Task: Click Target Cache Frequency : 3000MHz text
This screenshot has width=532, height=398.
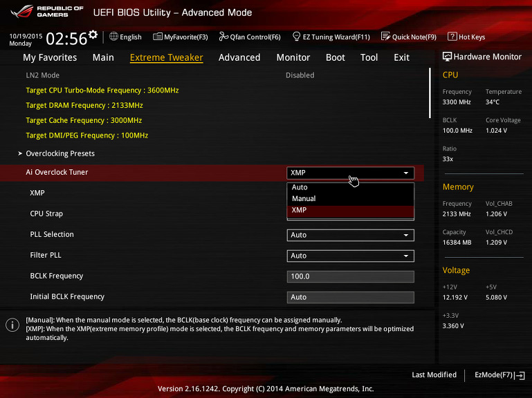Action: (x=84, y=120)
